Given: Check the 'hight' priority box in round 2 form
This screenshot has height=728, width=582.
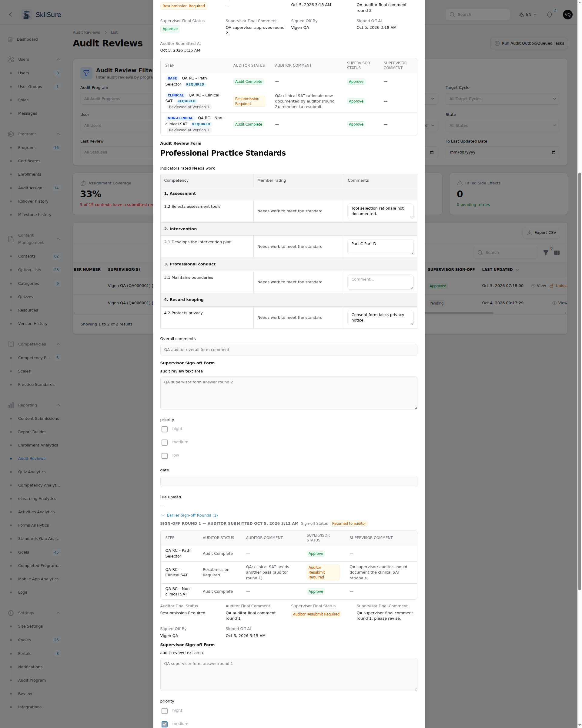Looking at the screenshot, I should (x=164, y=429).
